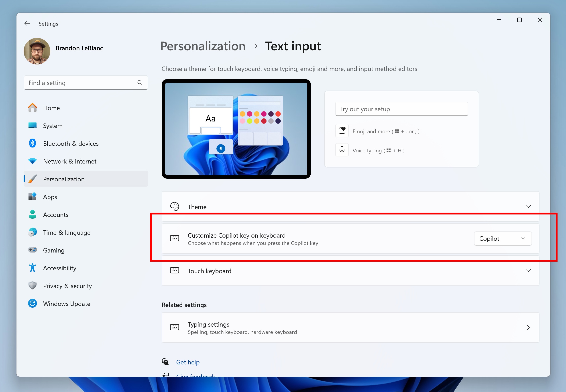The width and height of the screenshot is (566, 392).
Task: Click the System icon in sidebar
Action: tap(32, 125)
